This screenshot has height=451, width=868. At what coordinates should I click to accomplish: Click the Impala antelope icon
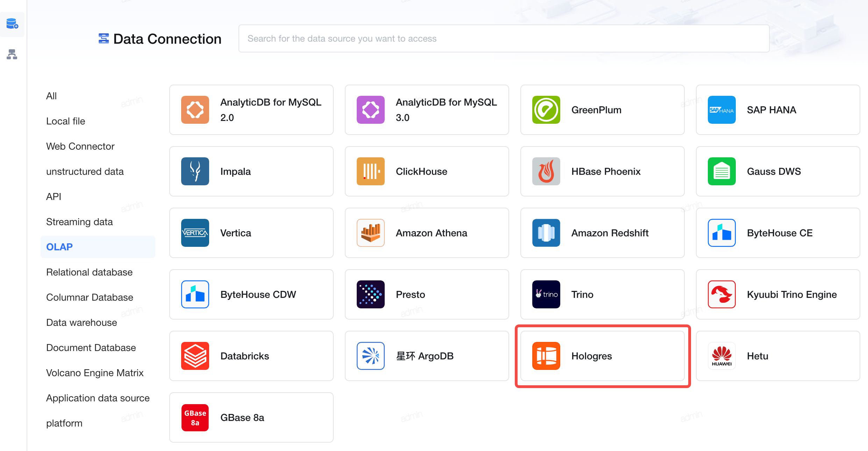coord(195,171)
